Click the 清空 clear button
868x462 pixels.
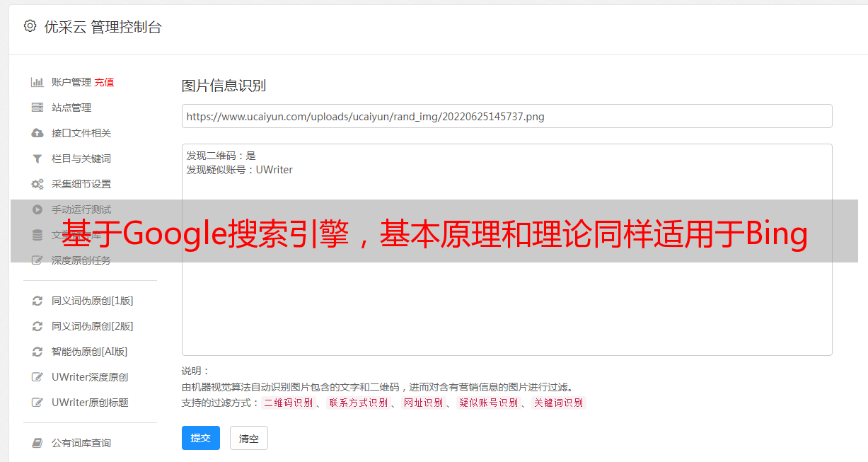pos(249,438)
